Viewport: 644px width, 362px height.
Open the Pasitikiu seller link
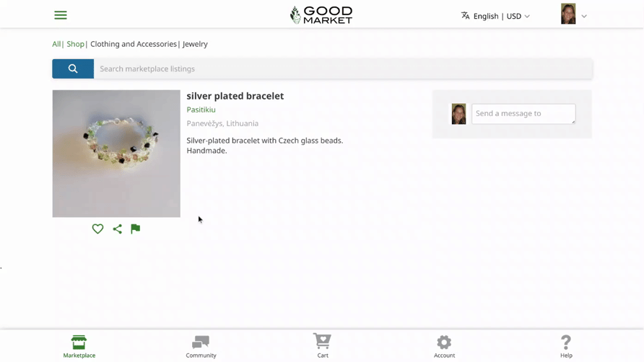201,110
